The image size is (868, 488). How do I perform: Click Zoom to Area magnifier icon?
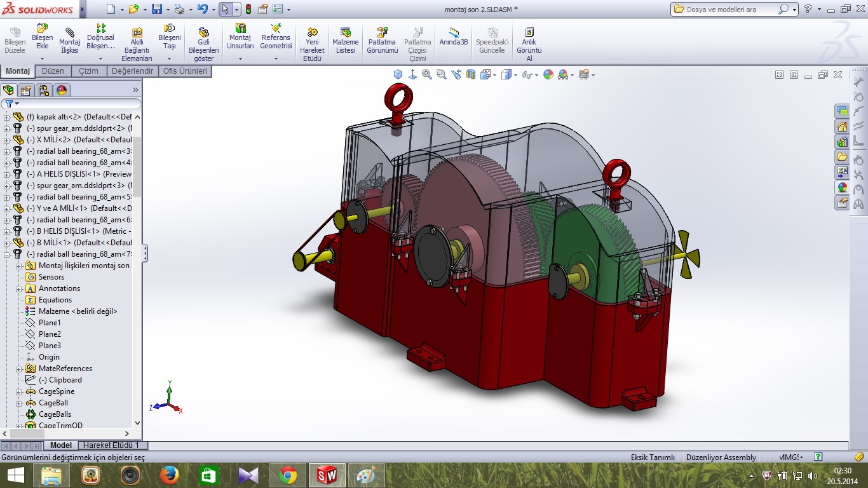point(442,74)
